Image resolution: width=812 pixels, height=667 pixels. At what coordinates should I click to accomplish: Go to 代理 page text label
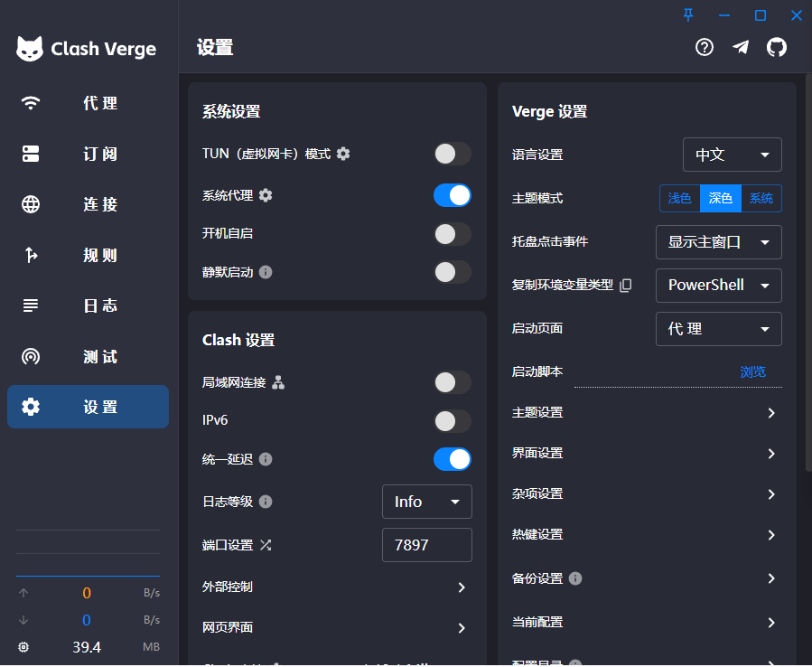tap(100, 103)
